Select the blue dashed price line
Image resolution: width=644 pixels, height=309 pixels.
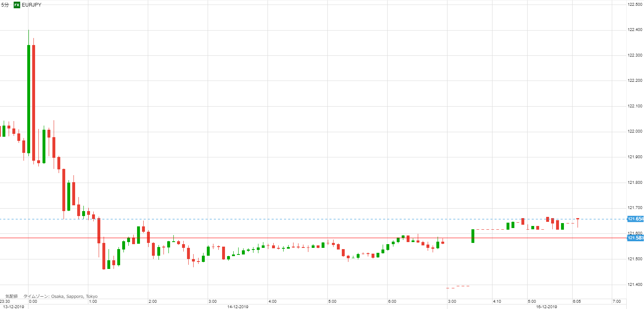pos(313,219)
